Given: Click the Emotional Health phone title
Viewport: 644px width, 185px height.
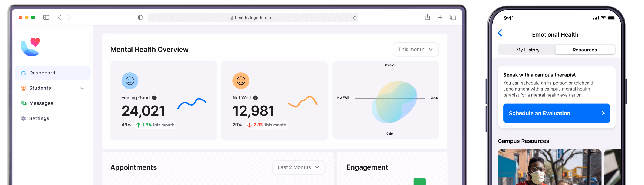Looking at the screenshot, I should pos(555,35).
